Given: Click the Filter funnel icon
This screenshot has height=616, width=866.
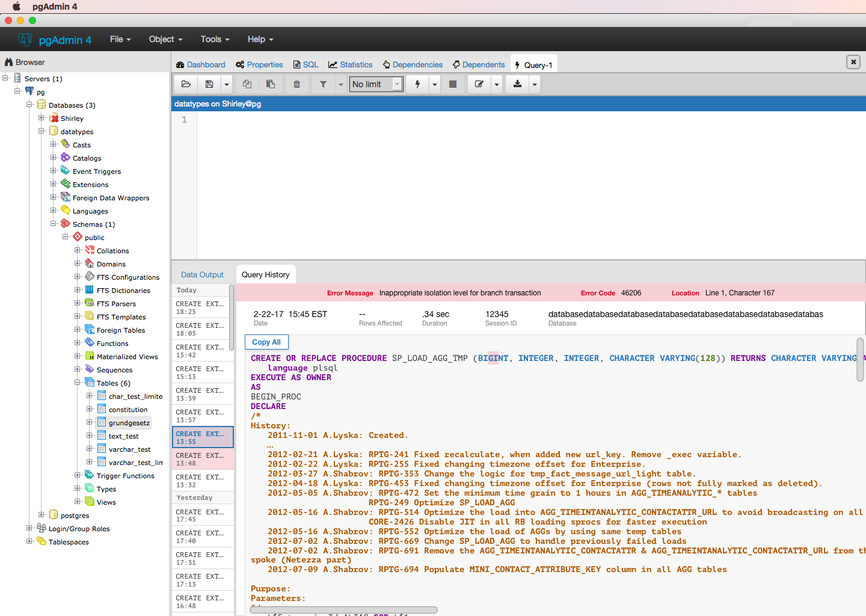Looking at the screenshot, I should tap(323, 84).
